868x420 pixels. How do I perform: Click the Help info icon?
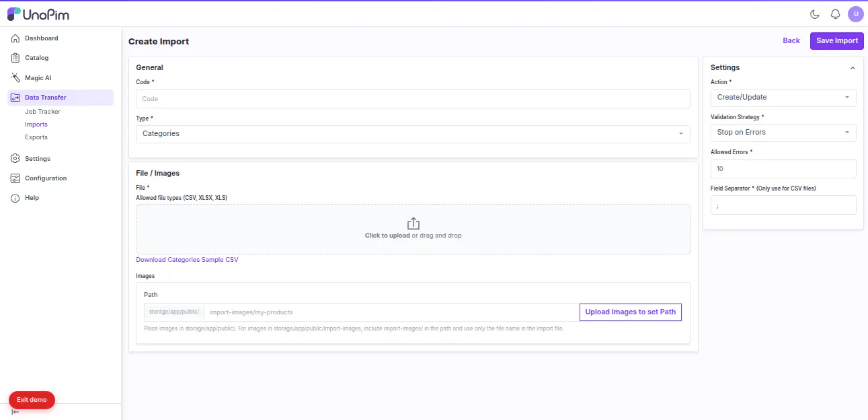(x=15, y=198)
